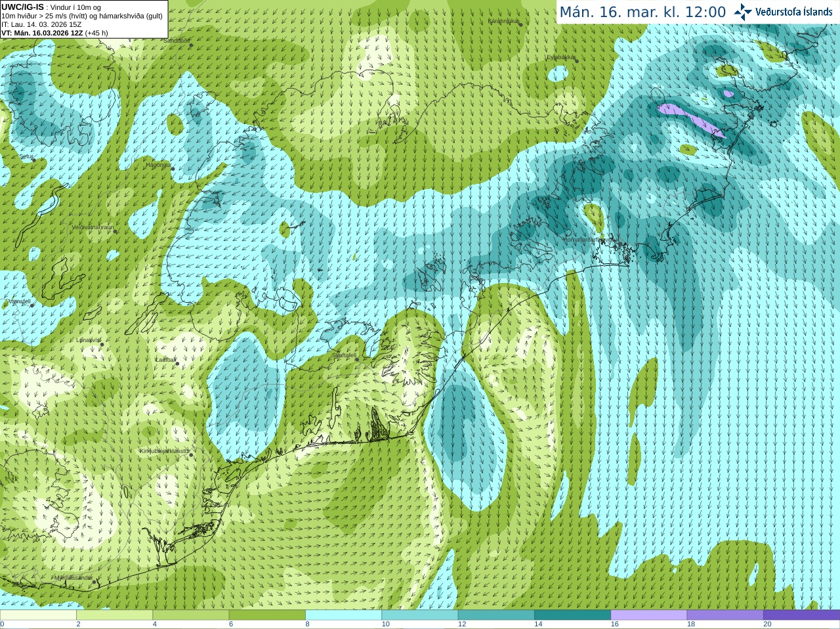Select the Hornafjarðarflugvöllur station label
The image size is (840, 629).
[591, 240]
